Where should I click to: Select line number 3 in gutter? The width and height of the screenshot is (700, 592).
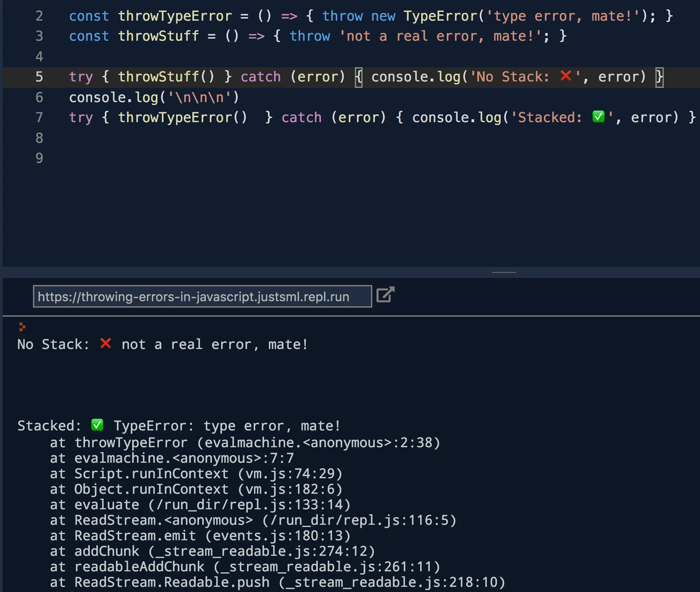pyautogui.click(x=39, y=36)
